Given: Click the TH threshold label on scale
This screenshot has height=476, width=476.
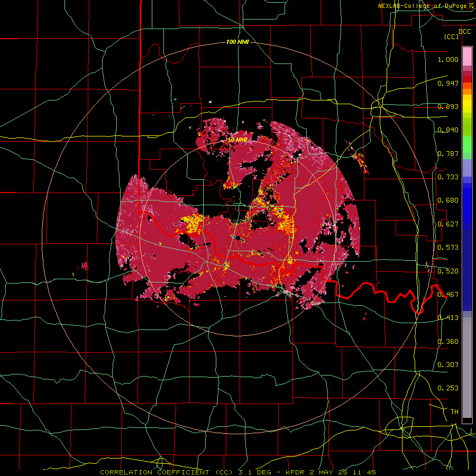Looking at the screenshot, I should coord(454,412).
